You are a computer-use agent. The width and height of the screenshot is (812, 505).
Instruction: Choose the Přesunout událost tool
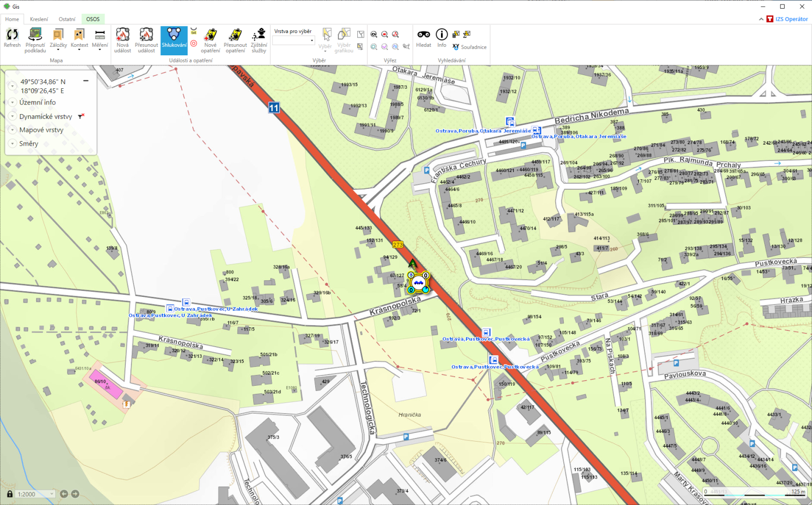(x=146, y=40)
